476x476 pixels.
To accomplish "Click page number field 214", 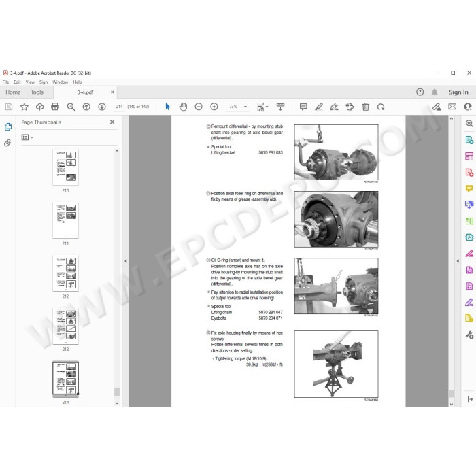I will pos(119,107).
